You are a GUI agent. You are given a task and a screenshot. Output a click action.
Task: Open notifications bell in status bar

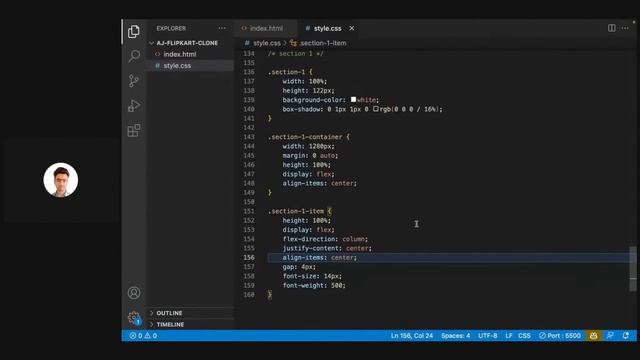point(625,336)
